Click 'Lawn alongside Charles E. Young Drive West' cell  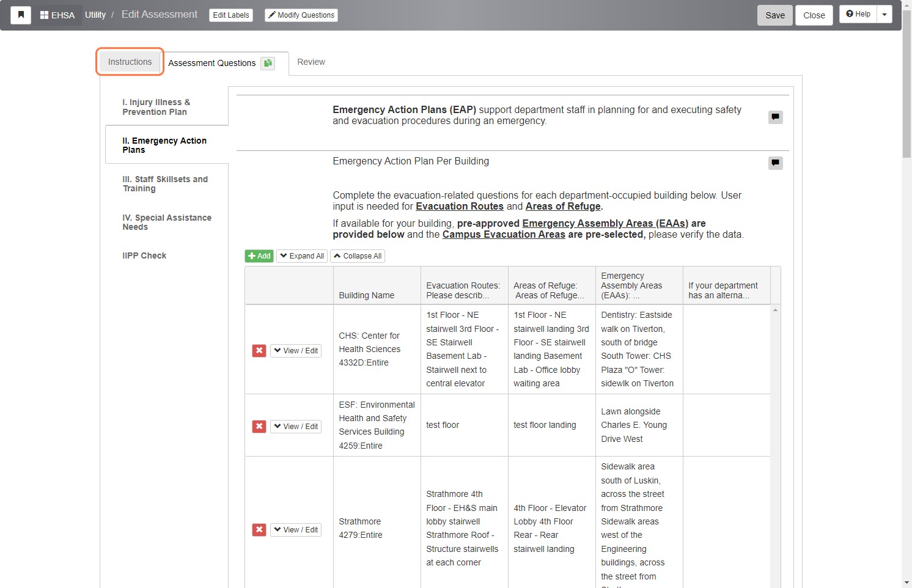(x=639, y=425)
